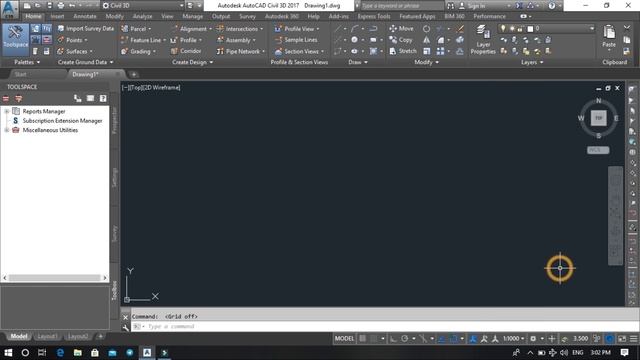Screen dimensions: 640x360
Task: Click the Import Survey Data icon
Action: (61, 29)
